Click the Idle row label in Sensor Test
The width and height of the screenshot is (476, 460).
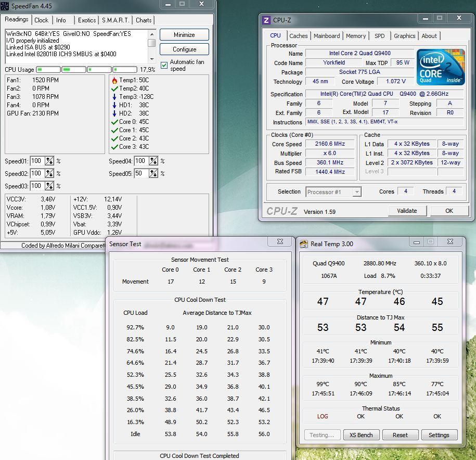point(135,434)
